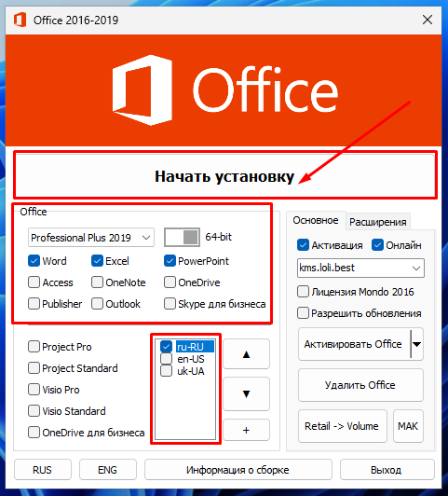Click the Office logo in title bar
This screenshot has width=448, height=496.
[x=20, y=20]
